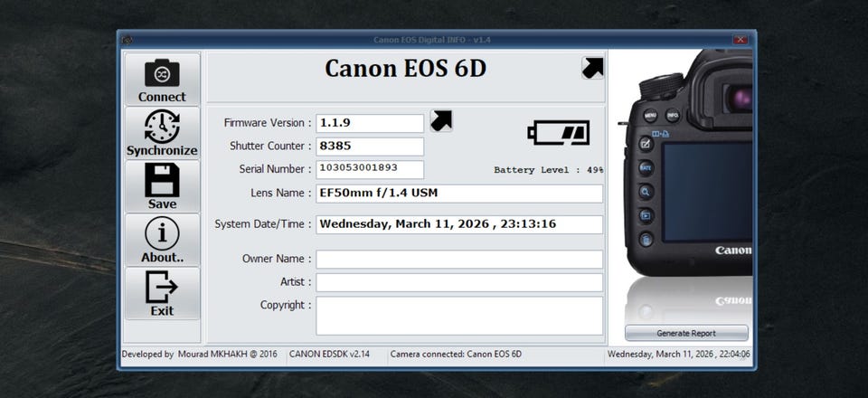Click 'Camera connected: Canon EOS 6D' status
The image size is (868, 398).
[456, 355]
